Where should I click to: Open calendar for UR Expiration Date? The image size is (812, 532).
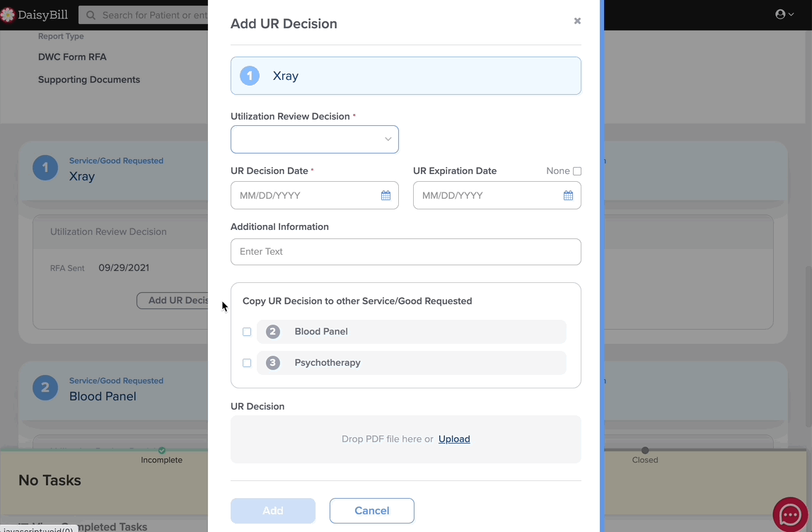click(568, 195)
